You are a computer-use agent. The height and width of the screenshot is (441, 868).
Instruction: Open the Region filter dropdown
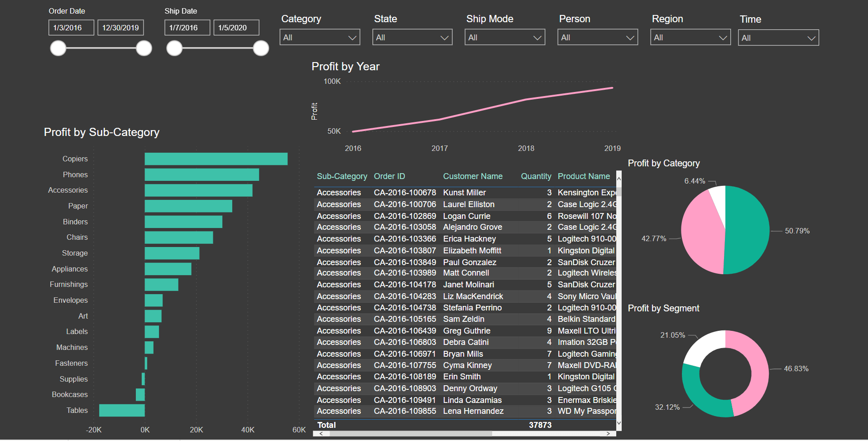coord(691,37)
